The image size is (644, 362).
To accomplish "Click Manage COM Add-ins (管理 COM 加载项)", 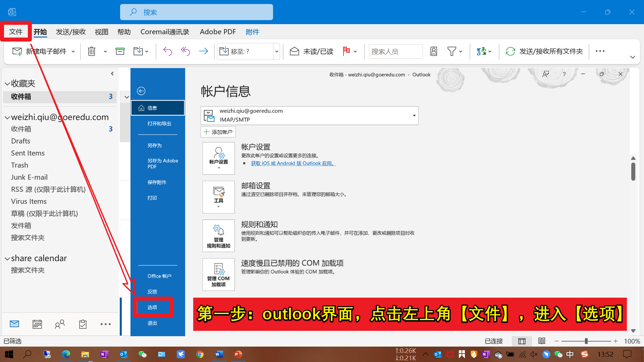I will coord(219,275).
